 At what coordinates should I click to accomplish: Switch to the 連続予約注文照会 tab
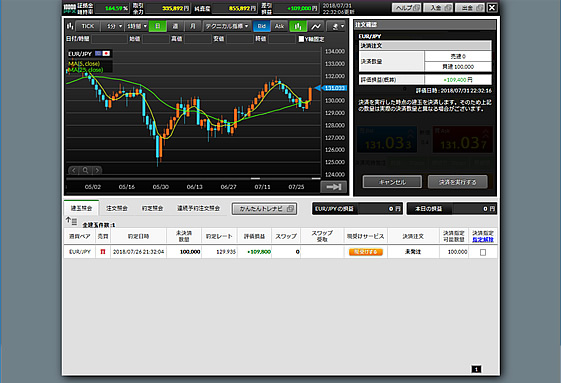click(198, 208)
